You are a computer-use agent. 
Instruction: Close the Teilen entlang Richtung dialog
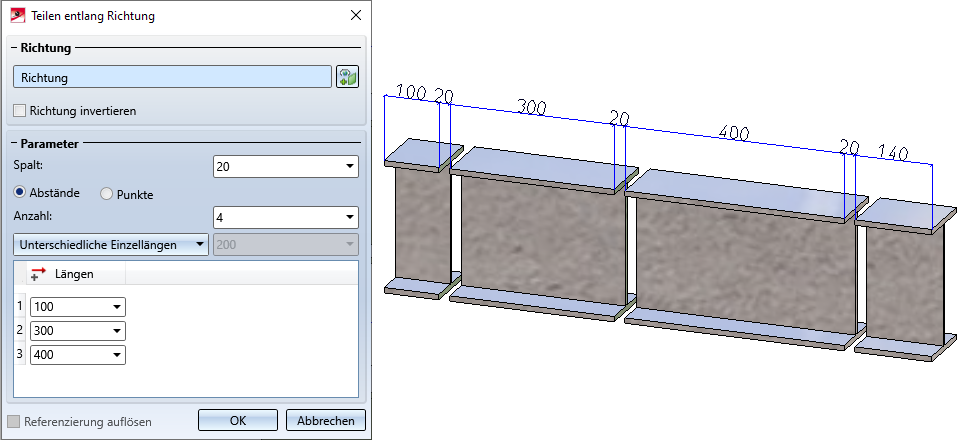[356, 15]
